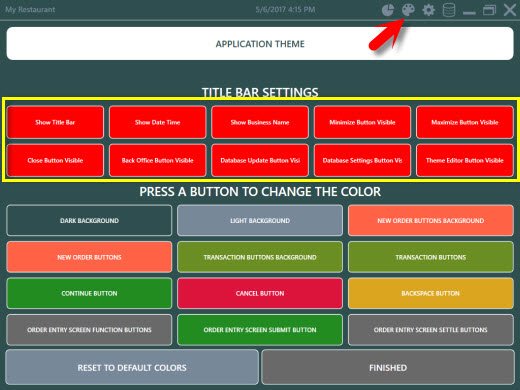Change the Continue Button color
The height and width of the screenshot is (390, 520).
click(89, 293)
